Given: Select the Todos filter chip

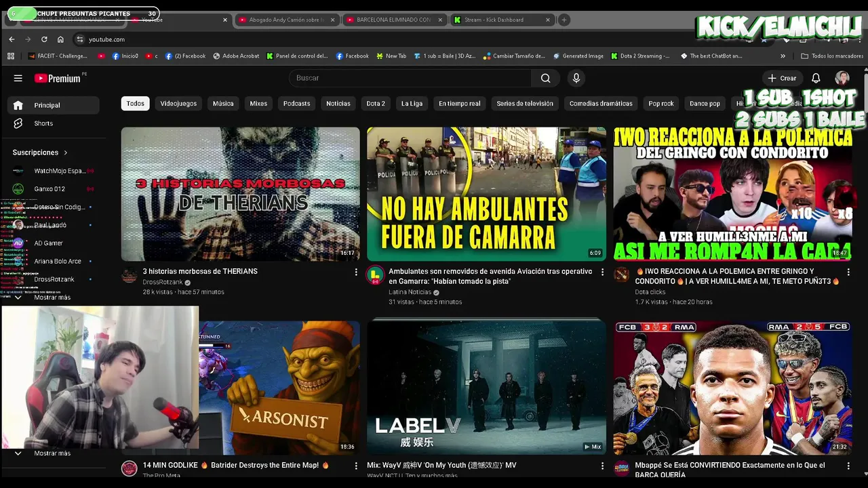Looking at the screenshot, I should pos(136,104).
